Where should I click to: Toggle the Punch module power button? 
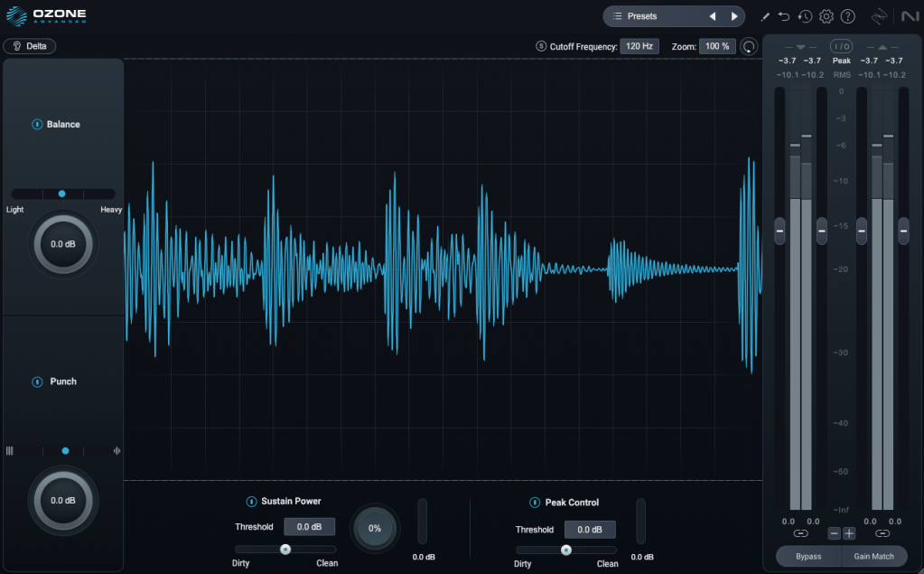pos(37,381)
